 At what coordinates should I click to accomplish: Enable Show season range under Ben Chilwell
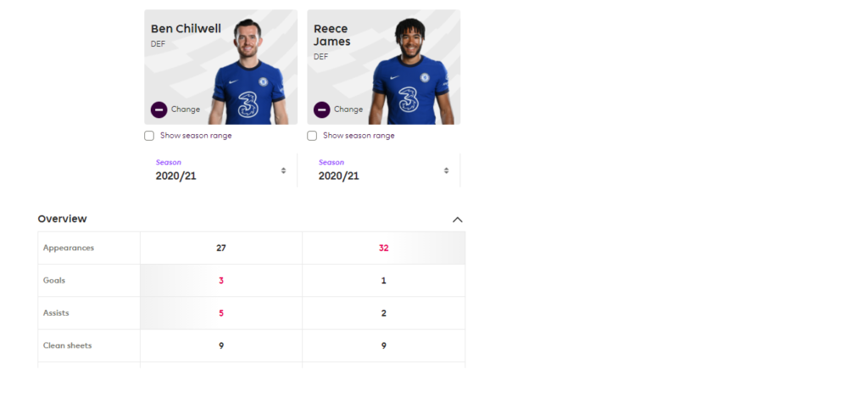coord(149,136)
